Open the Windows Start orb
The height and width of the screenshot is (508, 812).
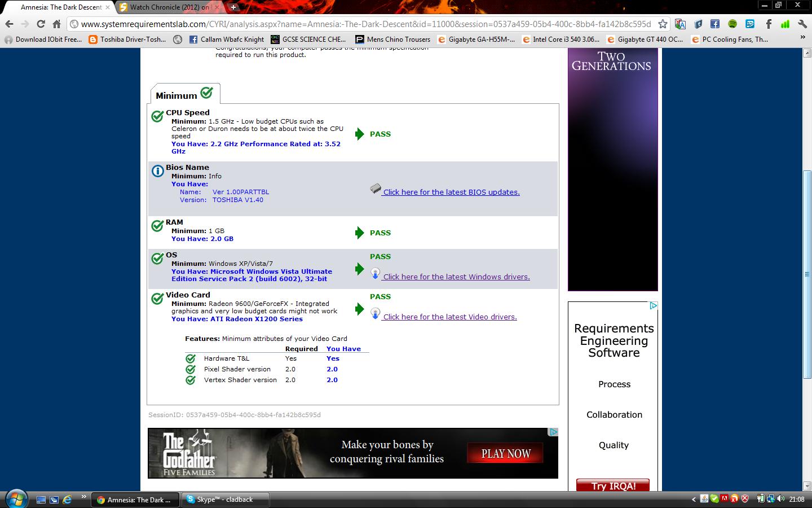pos(15,498)
